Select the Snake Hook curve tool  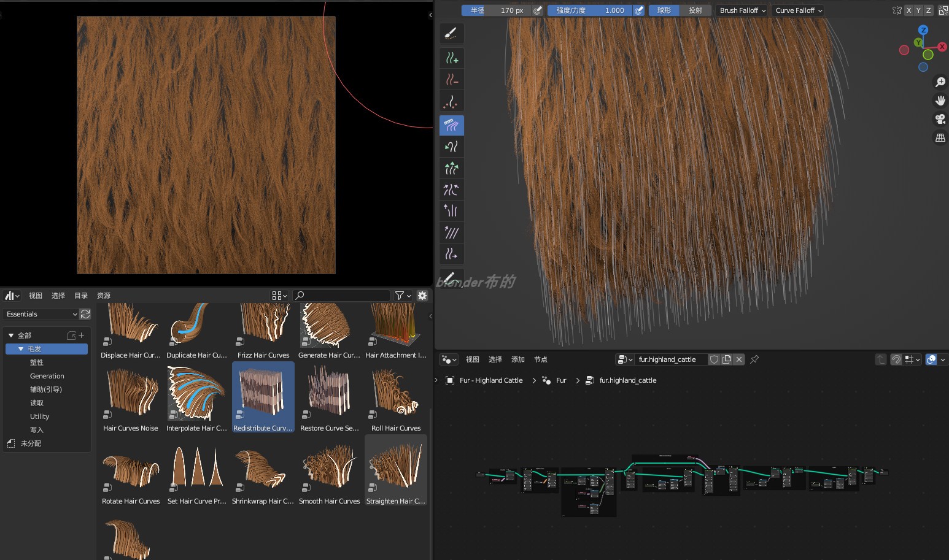point(451,147)
